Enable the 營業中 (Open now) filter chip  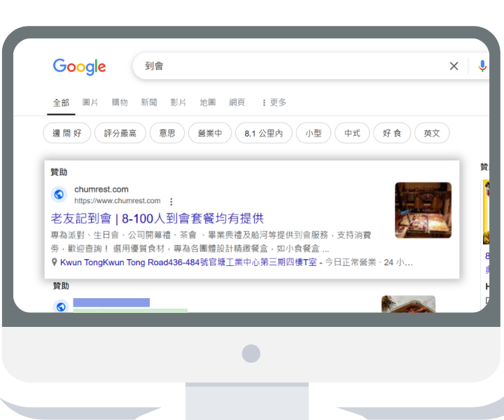click(x=209, y=133)
